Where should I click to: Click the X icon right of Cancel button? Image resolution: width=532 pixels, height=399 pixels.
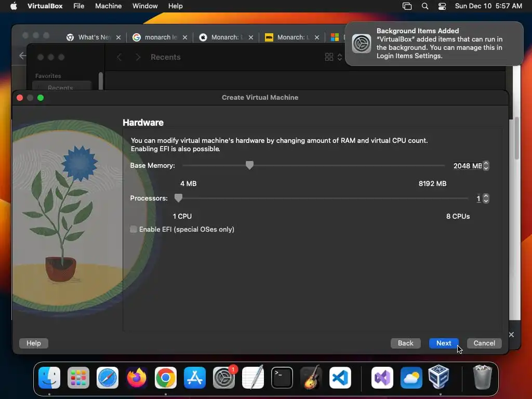coord(511,335)
